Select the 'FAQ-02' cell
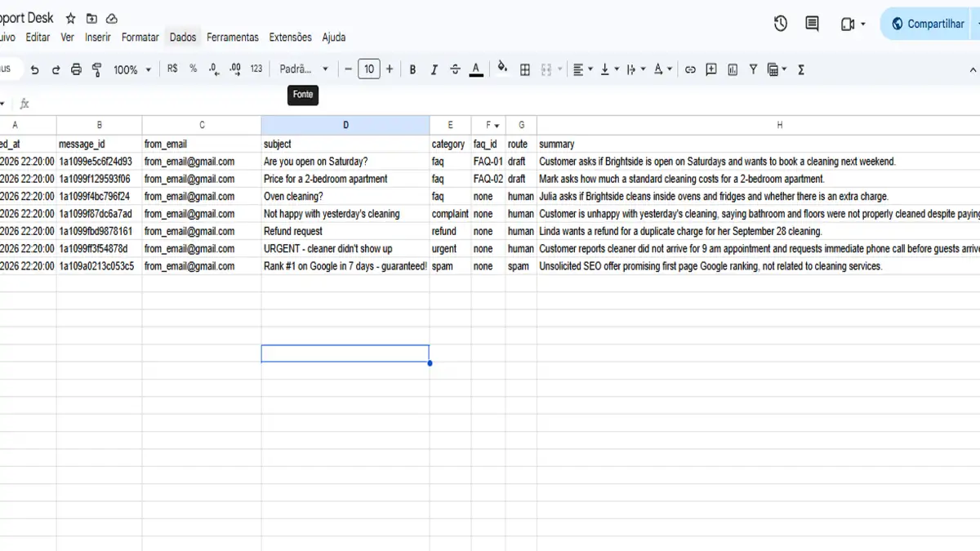Viewport: 980px width, 551px height. tap(488, 179)
